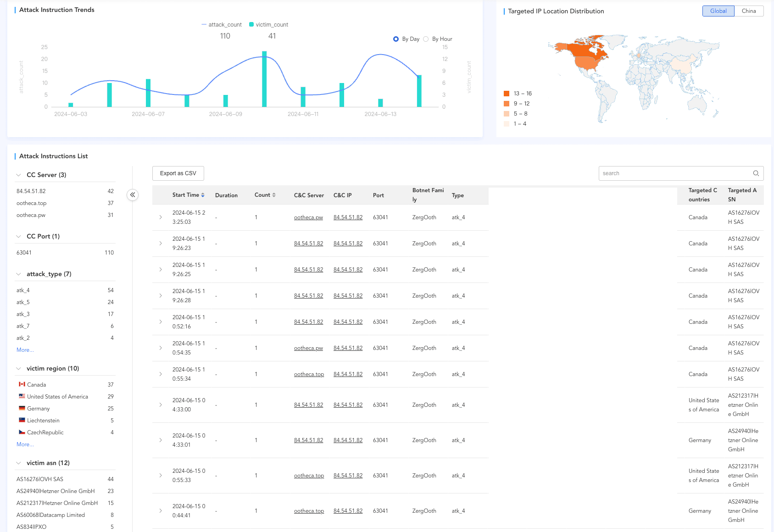Click the Canada flag icon
This screenshot has height=532, width=774.
point(22,384)
